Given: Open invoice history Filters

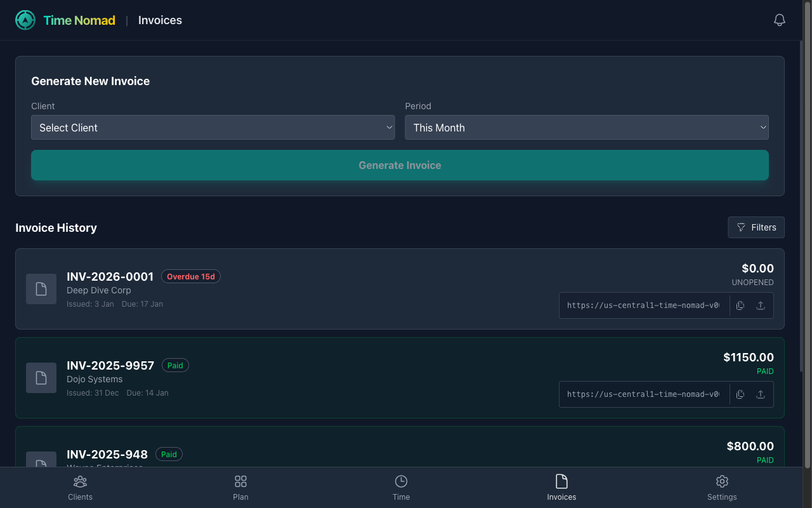Looking at the screenshot, I should click(x=756, y=227).
